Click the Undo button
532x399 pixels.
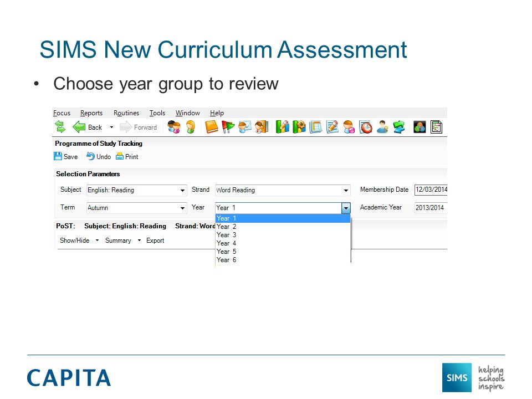99,156
